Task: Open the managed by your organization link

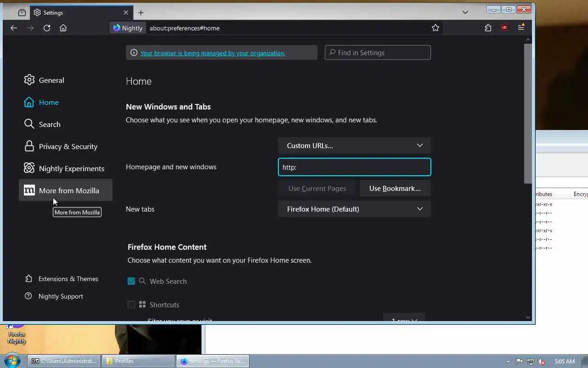Action: (213, 53)
